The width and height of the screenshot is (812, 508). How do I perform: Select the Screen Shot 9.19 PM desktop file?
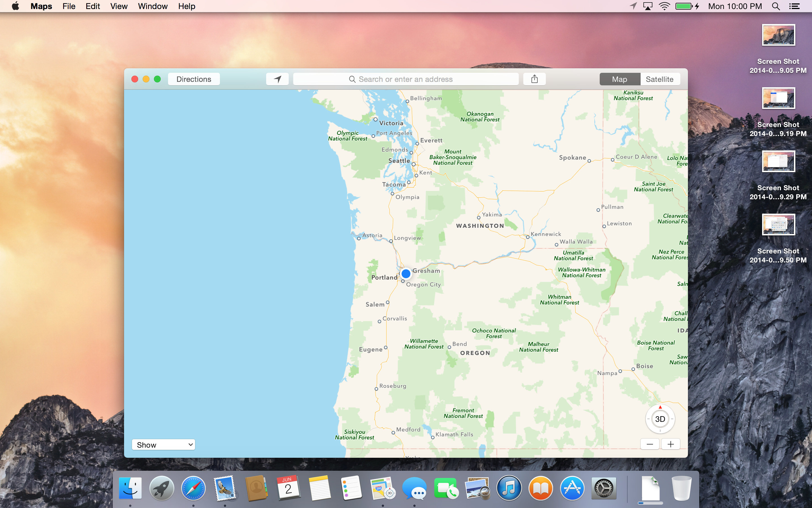(x=778, y=112)
